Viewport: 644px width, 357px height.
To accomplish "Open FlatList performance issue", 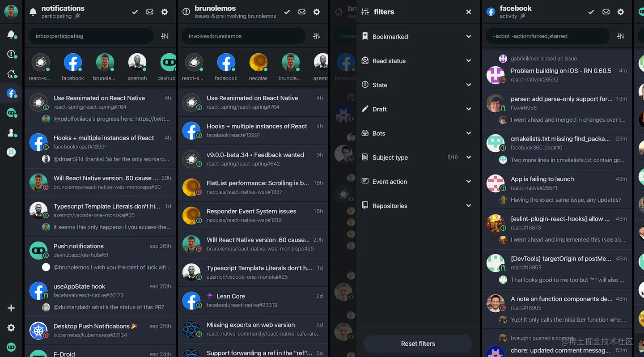I will coord(253,187).
